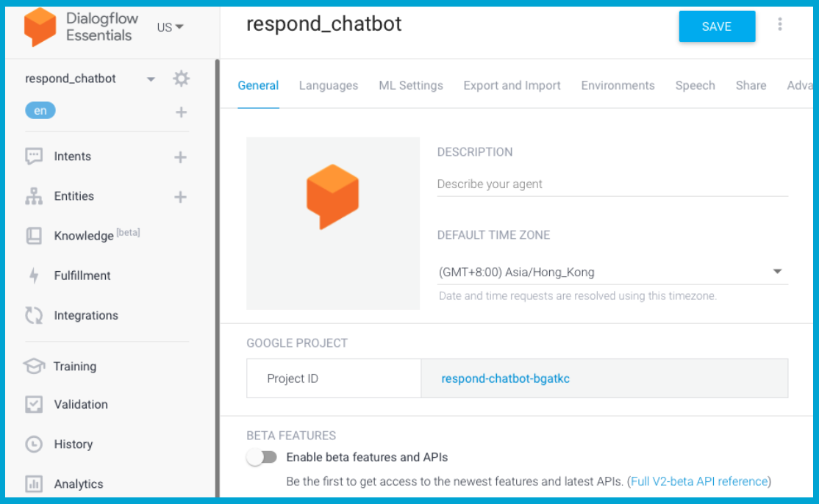The width and height of the screenshot is (819, 504).
Task: Click the Validation checkmark icon
Action: coord(34,404)
